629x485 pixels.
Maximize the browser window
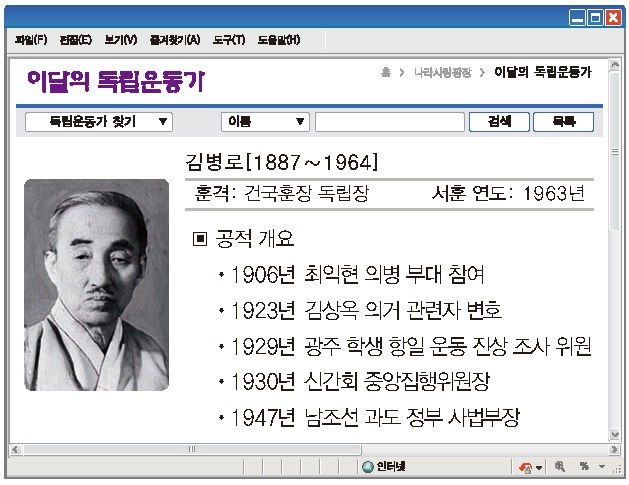(597, 17)
